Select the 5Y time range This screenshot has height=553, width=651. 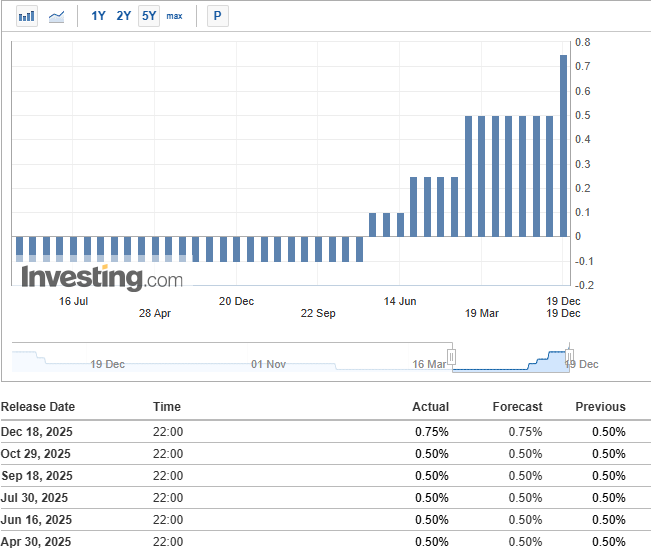point(149,16)
